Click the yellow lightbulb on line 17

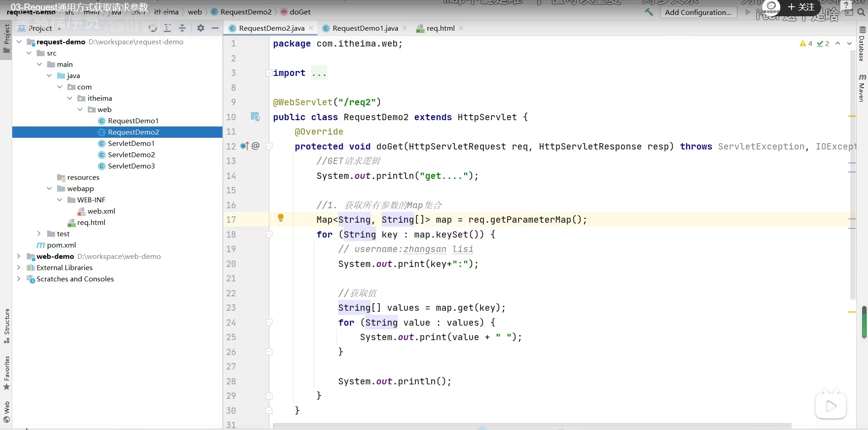point(281,218)
